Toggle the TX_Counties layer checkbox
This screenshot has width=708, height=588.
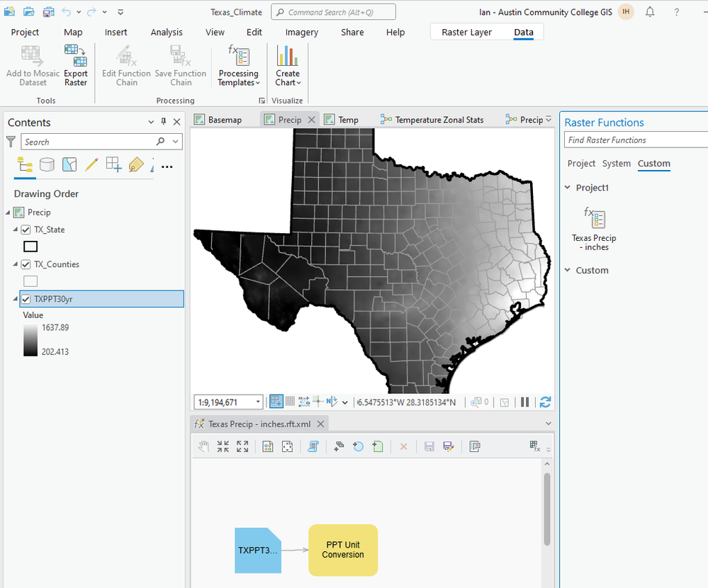click(x=26, y=264)
